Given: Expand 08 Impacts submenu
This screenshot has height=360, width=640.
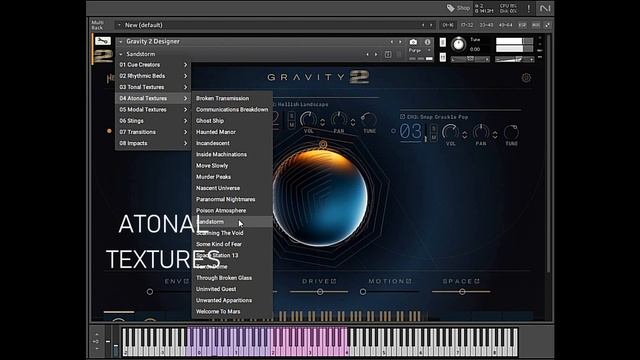Looking at the screenshot, I should click(153, 143).
